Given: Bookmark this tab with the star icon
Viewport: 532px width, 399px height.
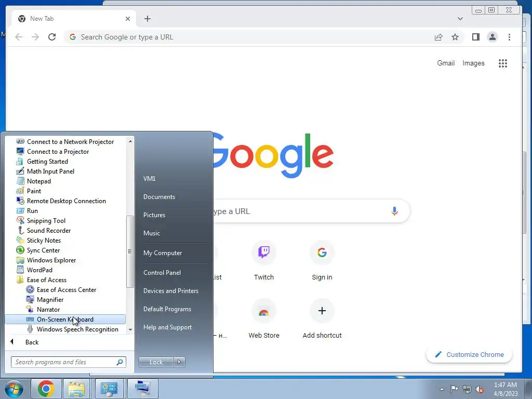Looking at the screenshot, I should pos(455,37).
